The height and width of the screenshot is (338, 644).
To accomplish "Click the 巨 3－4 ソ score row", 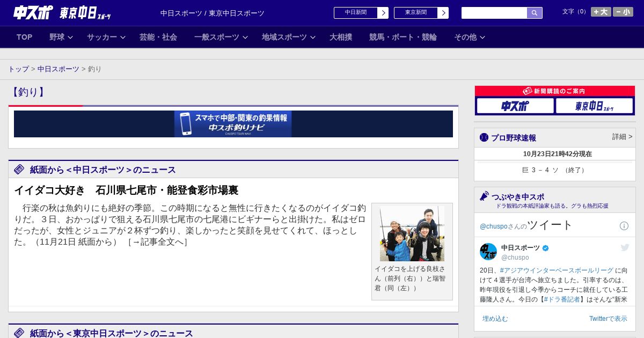I will click(554, 170).
